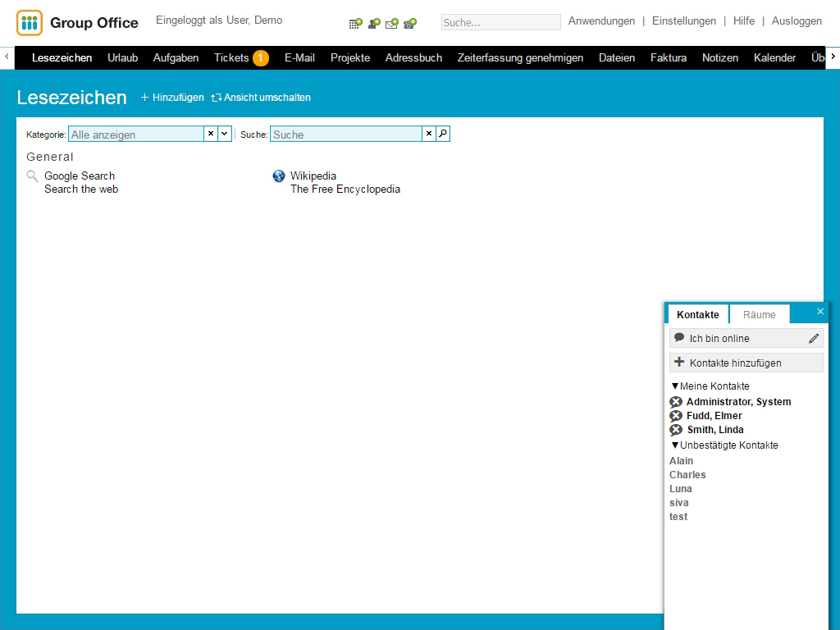The height and width of the screenshot is (630, 840).
Task: Click the add new contact icon in header
Action: click(374, 24)
